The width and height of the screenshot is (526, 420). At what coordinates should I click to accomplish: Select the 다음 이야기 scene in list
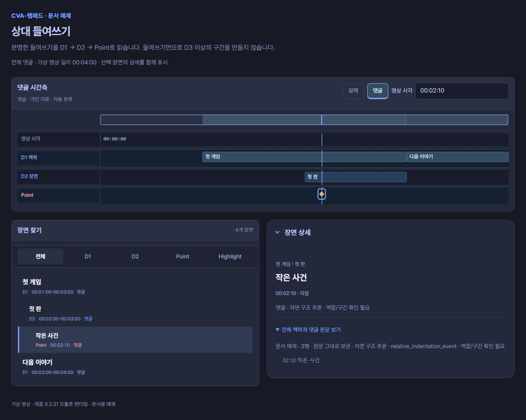click(x=135, y=366)
